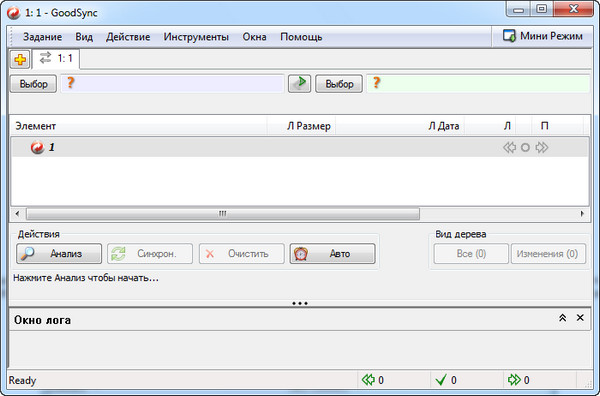Open the Помощь menu
This screenshot has height=396, width=600.
coord(301,37)
